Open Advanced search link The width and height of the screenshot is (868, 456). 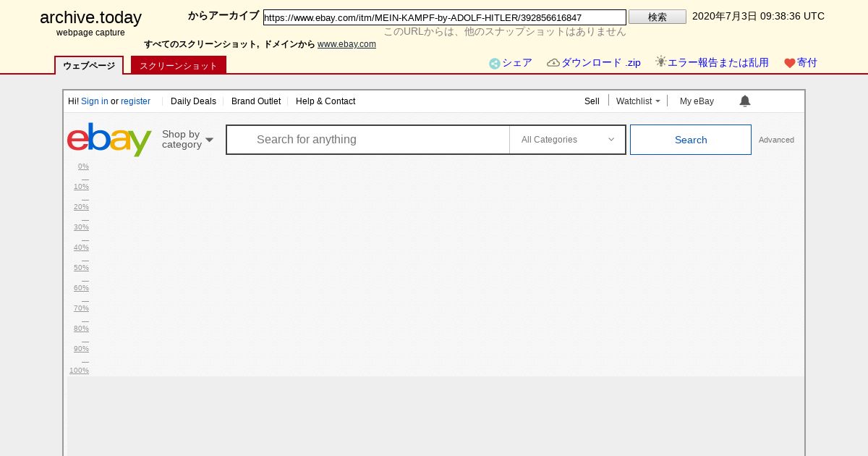776,140
